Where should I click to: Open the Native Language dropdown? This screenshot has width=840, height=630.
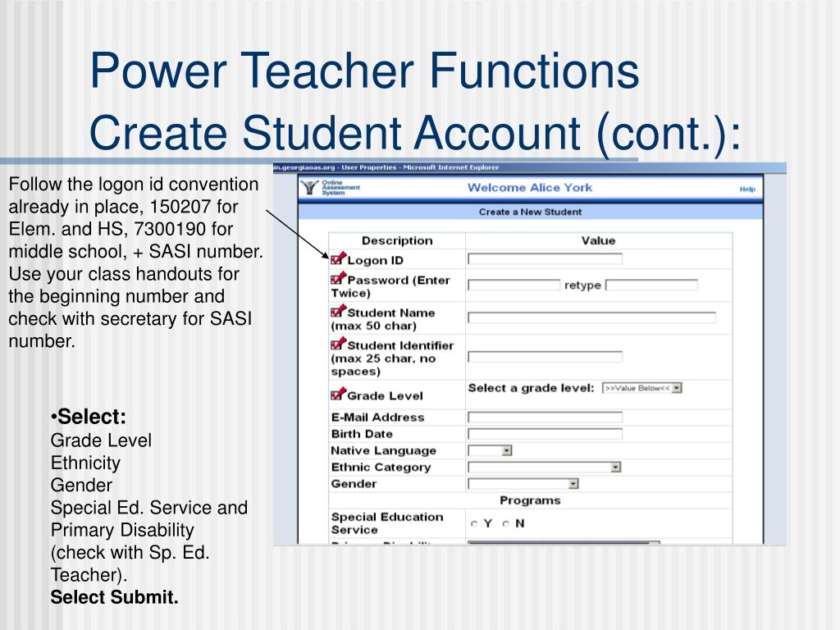490,450
